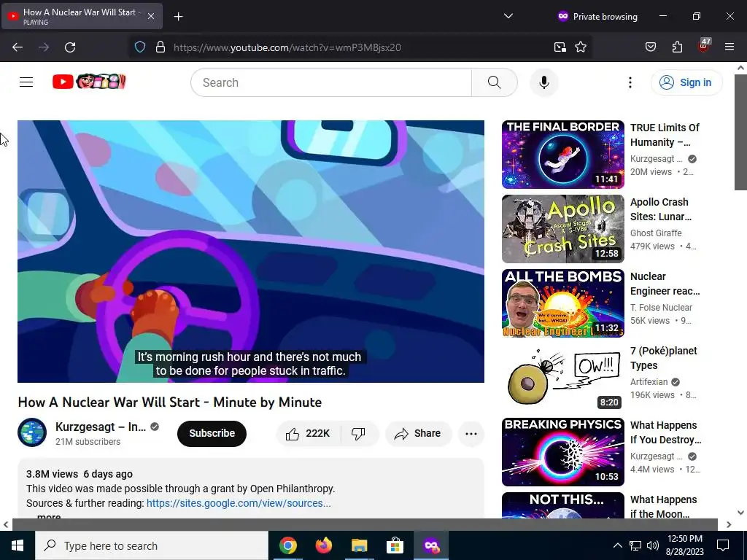Open Microsoft Store from taskbar

click(x=395, y=545)
